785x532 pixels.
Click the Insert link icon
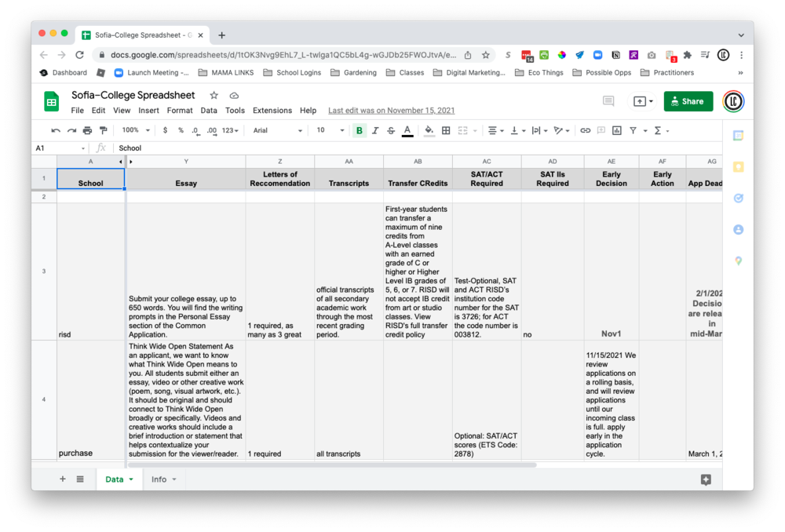coord(585,130)
